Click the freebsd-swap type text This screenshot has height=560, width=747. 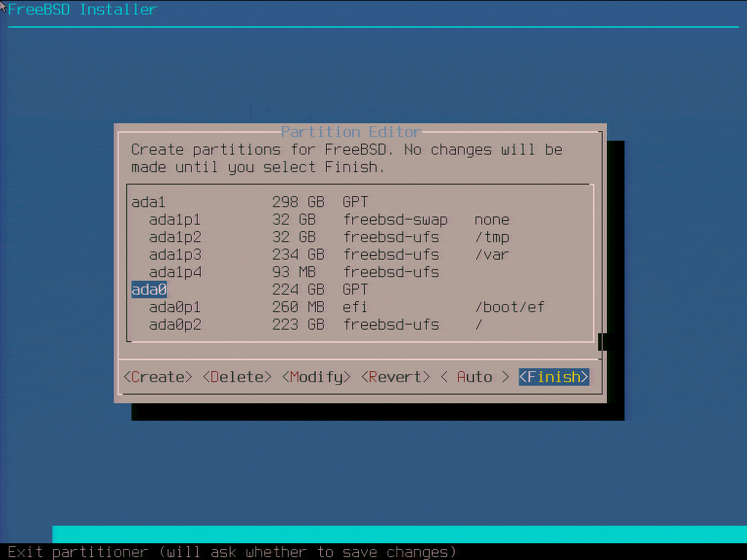point(395,219)
